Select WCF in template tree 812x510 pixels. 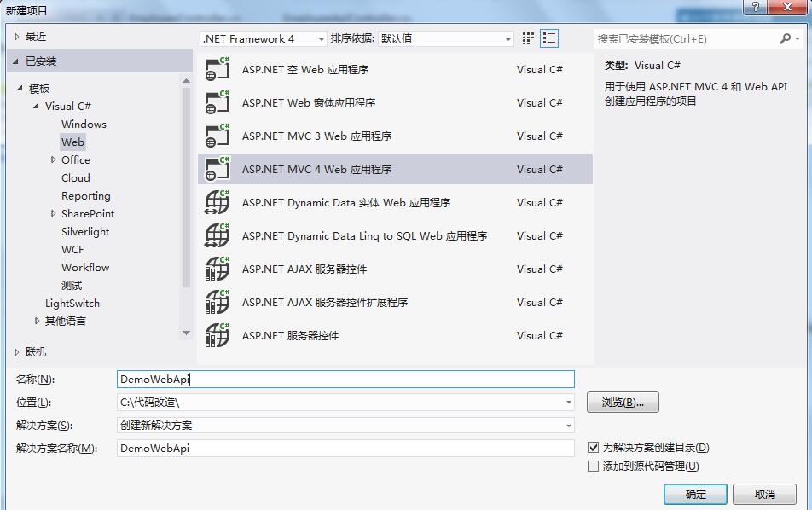pyautogui.click(x=72, y=250)
